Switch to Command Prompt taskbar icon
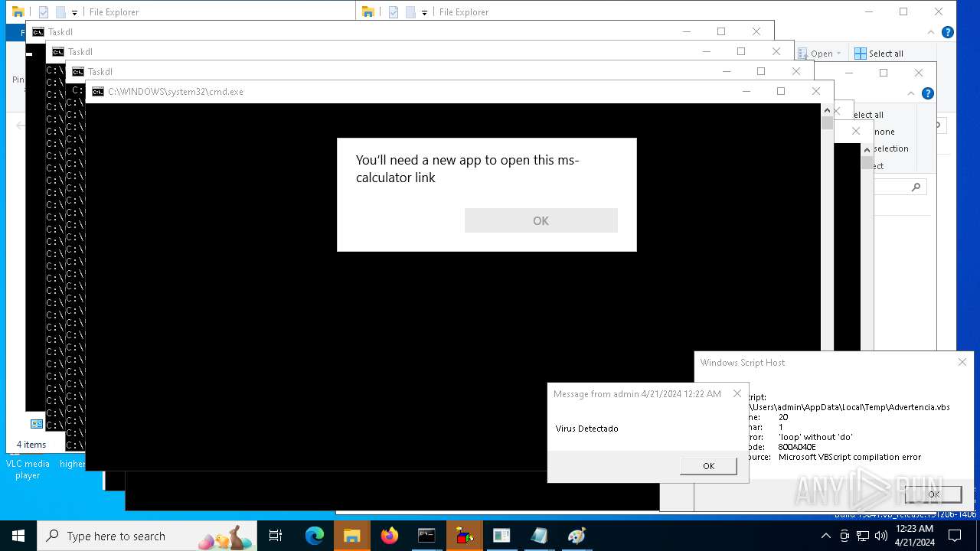This screenshot has width=980, height=551. pos(426,536)
